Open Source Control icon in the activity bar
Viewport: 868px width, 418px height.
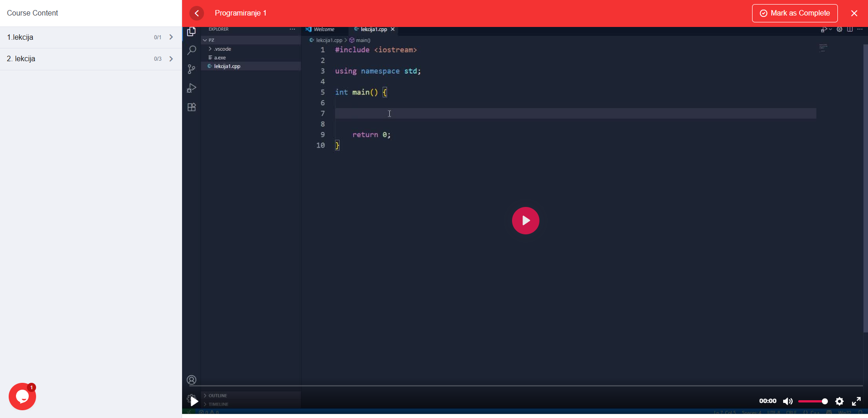192,69
